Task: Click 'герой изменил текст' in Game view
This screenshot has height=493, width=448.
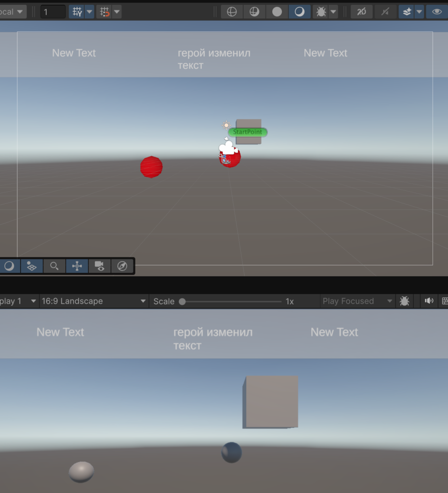Action: (213, 338)
